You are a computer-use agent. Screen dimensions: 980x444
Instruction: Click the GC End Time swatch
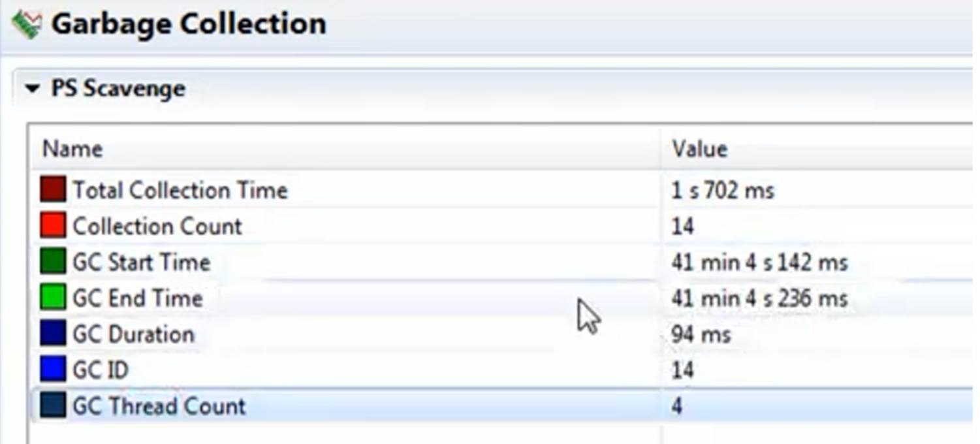(x=53, y=298)
